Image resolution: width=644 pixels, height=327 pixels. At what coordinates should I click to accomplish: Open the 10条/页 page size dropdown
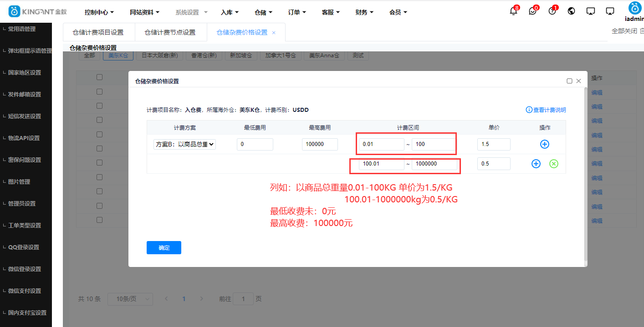coord(130,299)
